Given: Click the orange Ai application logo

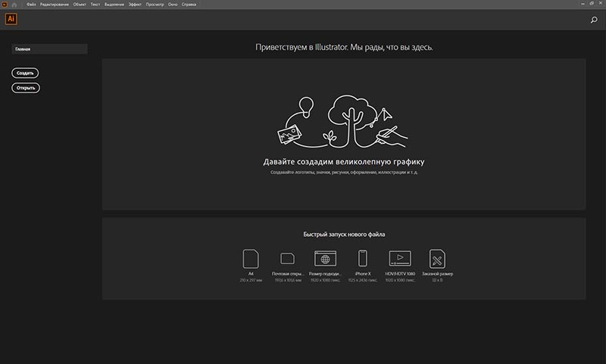Looking at the screenshot, I should pyautogui.click(x=11, y=19).
